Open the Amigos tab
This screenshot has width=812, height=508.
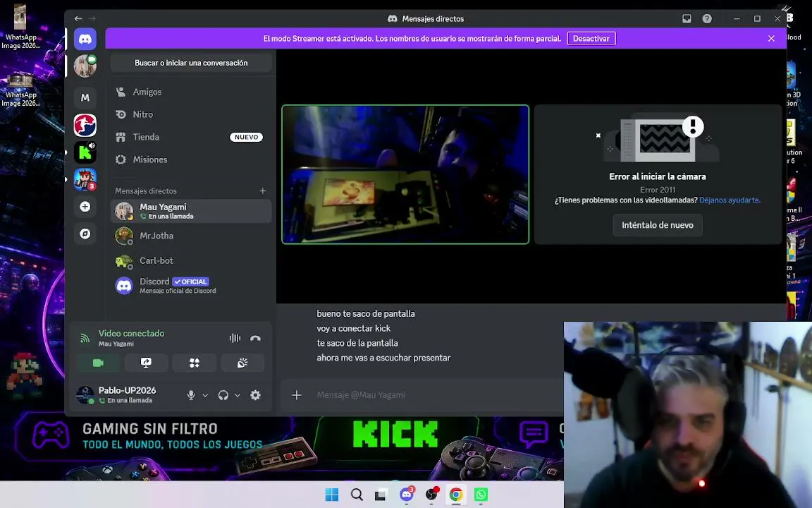tap(191, 92)
